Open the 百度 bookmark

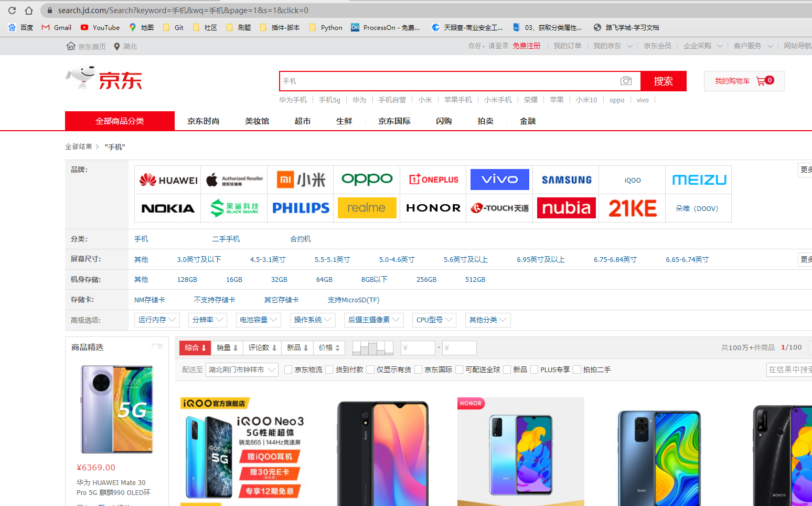coord(21,27)
